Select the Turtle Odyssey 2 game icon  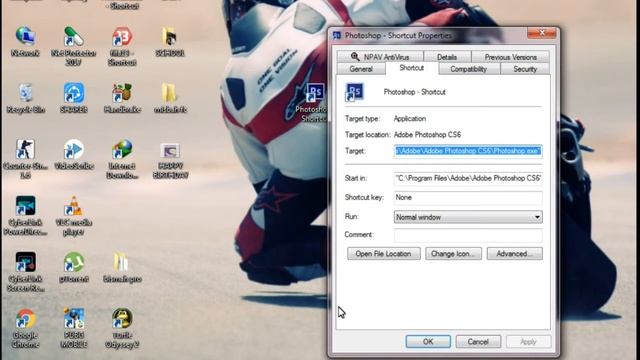point(122,318)
